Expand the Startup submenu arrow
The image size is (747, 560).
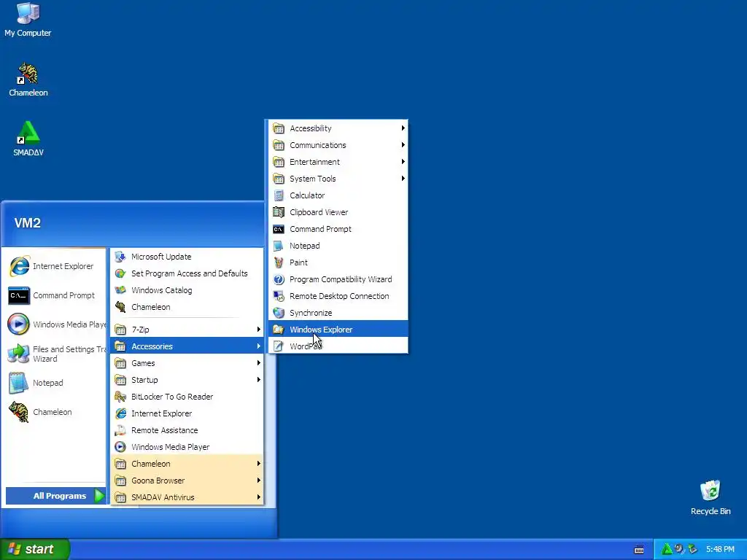[x=259, y=379]
